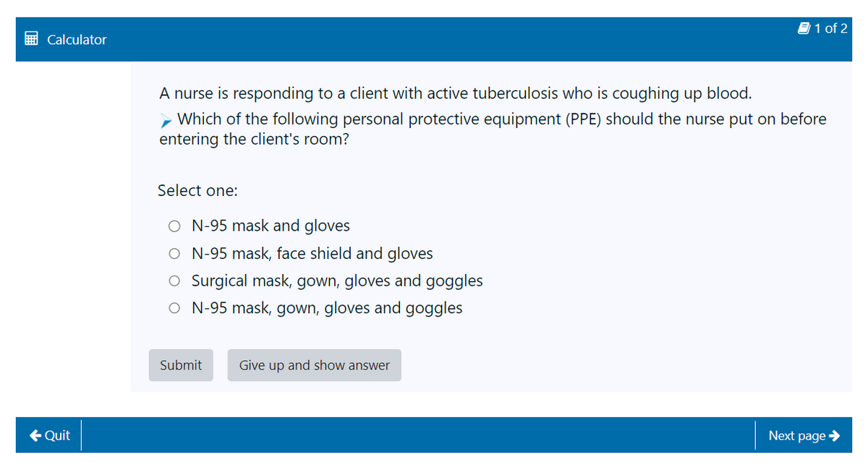Click the "N-95 mask and gloves" answer text
This screenshot has width=868, height=470.
(271, 226)
